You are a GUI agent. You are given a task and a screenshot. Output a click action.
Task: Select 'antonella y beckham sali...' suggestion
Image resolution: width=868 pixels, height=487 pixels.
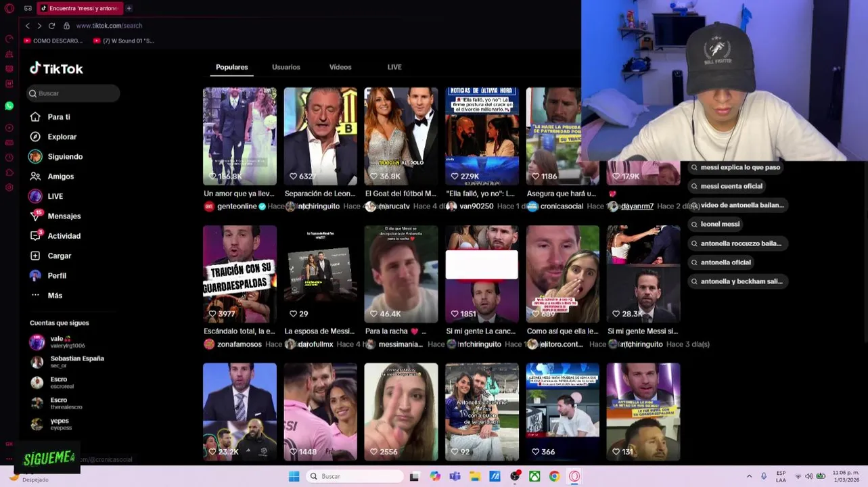point(737,281)
